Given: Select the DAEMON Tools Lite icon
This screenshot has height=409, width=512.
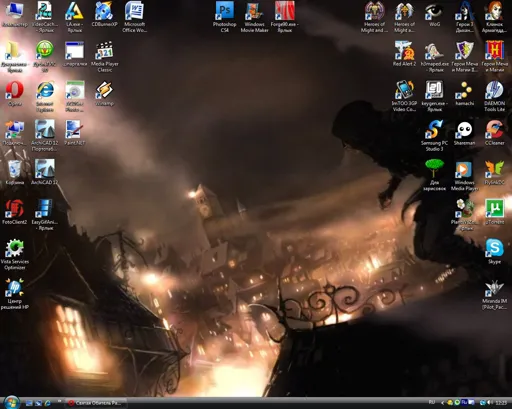Looking at the screenshot, I should click(494, 96).
